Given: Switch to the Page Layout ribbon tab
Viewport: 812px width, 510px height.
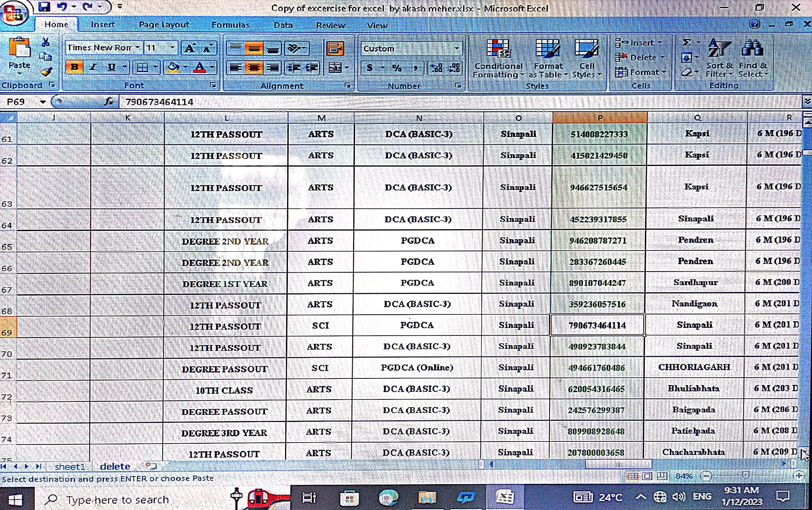Looking at the screenshot, I should (164, 25).
